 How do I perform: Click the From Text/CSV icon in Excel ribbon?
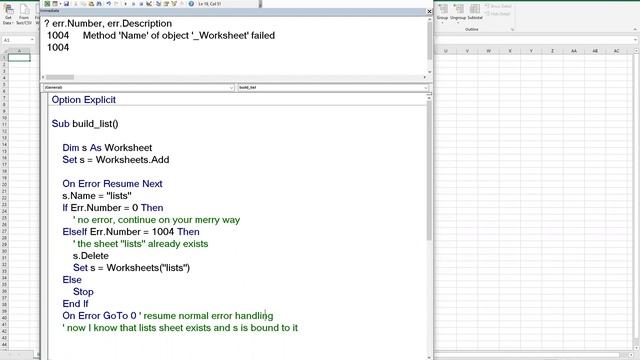24,10
